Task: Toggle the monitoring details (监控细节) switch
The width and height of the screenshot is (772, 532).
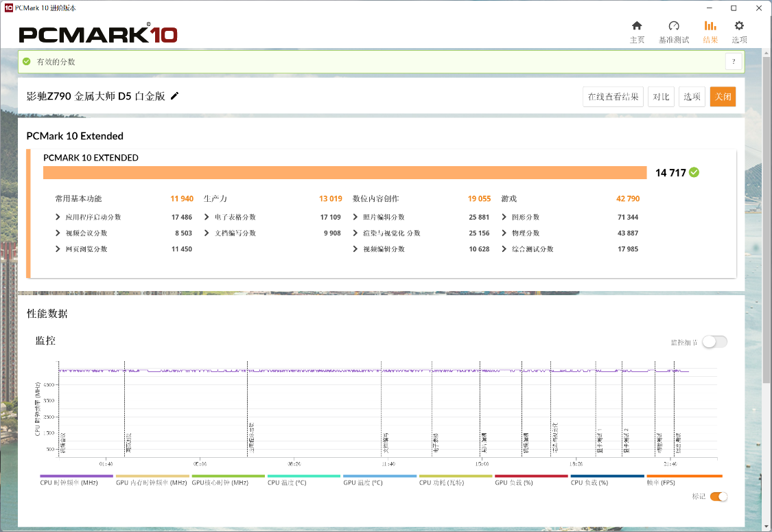Action: [x=714, y=342]
